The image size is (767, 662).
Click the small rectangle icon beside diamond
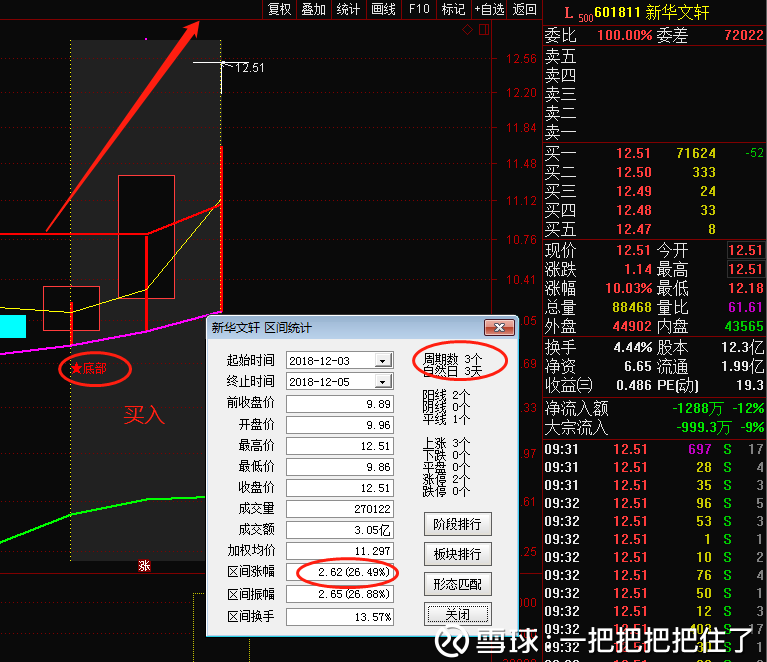tap(484, 30)
